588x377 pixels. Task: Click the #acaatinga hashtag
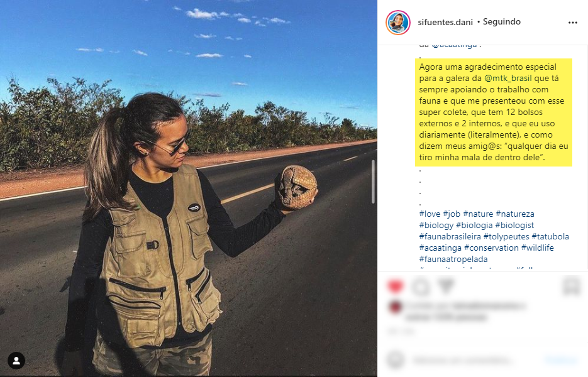point(440,248)
